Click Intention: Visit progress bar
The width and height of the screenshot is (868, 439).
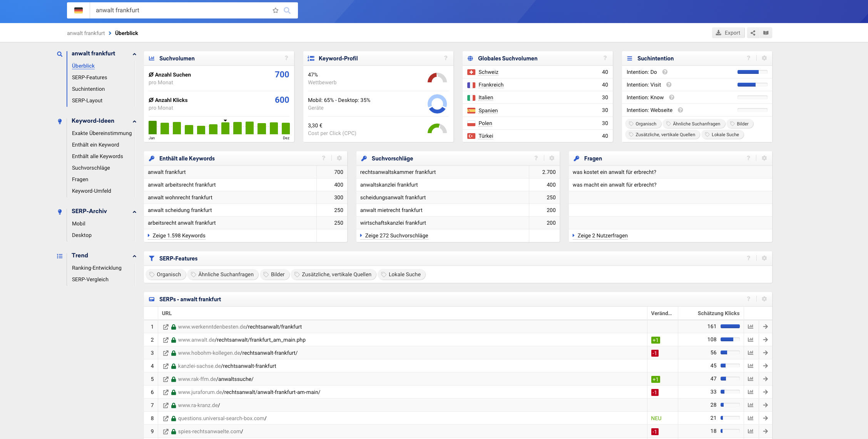(x=752, y=85)
